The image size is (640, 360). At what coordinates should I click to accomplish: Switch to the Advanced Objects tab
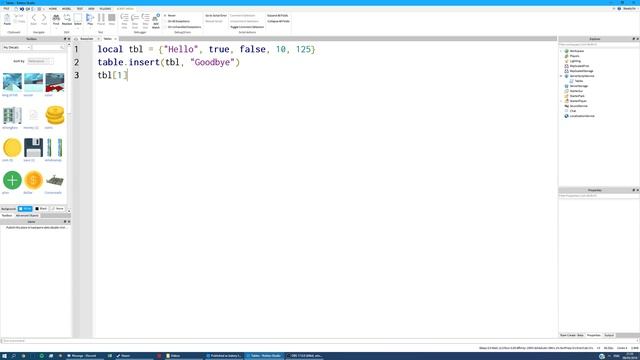(27, 216)
